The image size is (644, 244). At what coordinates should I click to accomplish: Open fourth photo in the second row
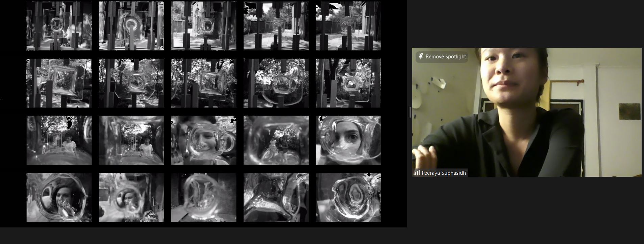coord(276,83)
